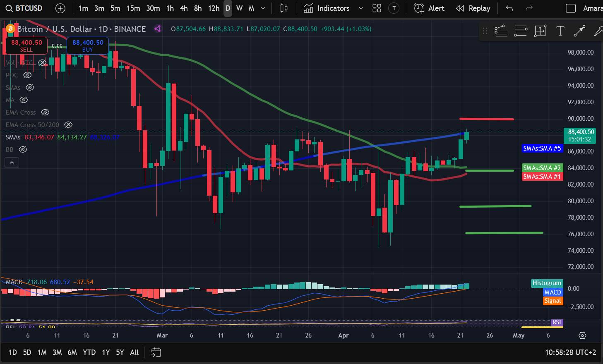
Task: Select the Monthly (M) timeframe
Action: [251, 8]
